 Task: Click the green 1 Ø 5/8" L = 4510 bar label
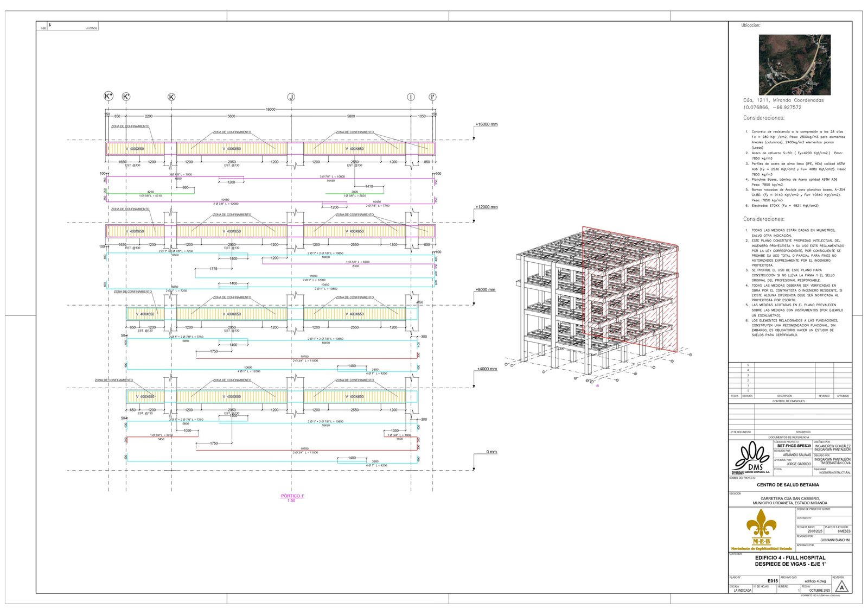click(x=150, y=195)
